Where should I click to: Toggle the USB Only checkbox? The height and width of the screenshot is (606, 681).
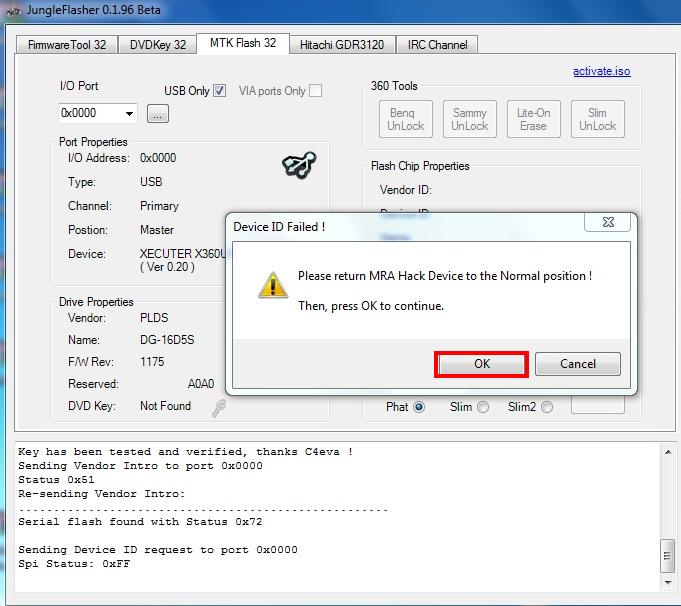[x=219, y=90]
